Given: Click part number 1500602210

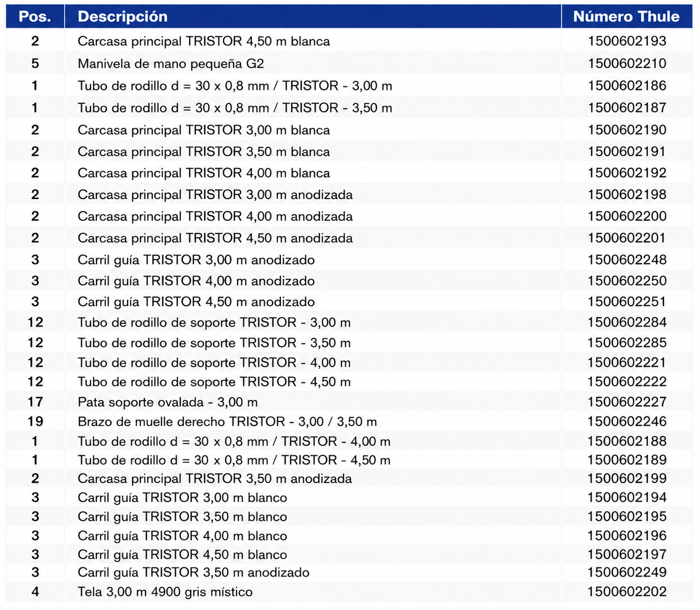Looking at the screenshot, I should (x=627, y=64).
